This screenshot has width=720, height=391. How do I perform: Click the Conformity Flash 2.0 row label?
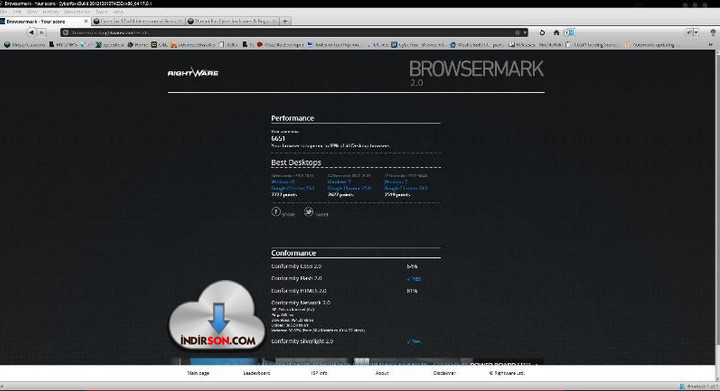(297, 279)
